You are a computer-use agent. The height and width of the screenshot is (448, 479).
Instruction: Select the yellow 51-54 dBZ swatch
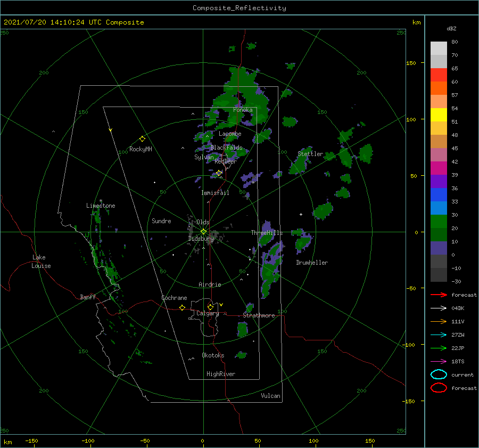tap(439, 115)
